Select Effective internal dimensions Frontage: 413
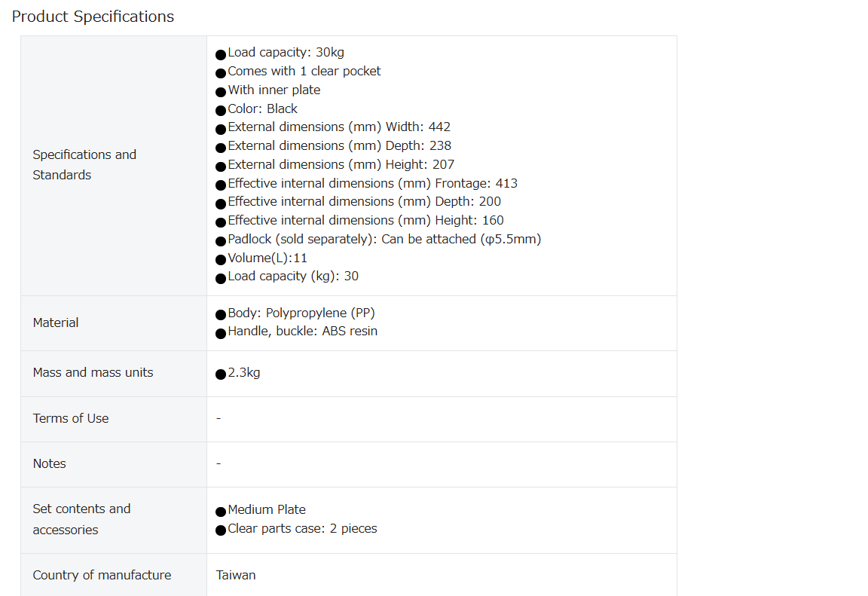 coord(372,184)
